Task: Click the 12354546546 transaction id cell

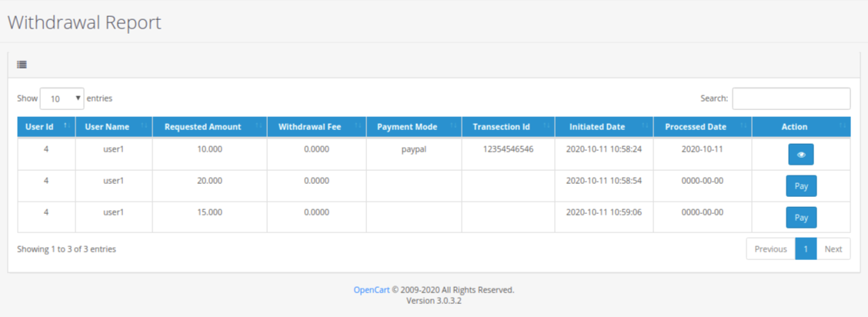Action: pyautogui.click(x=508, y=149)
